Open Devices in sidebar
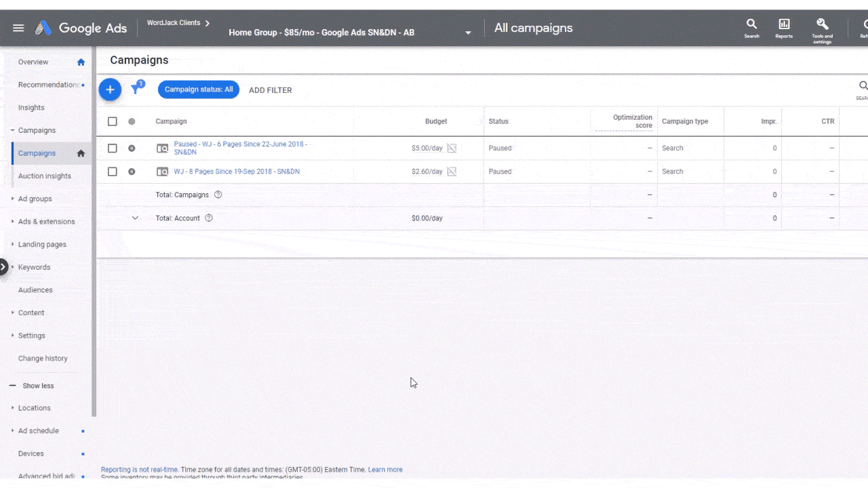Screen dimensions: 868x488 pyautogui.click(x=31, y=453)
